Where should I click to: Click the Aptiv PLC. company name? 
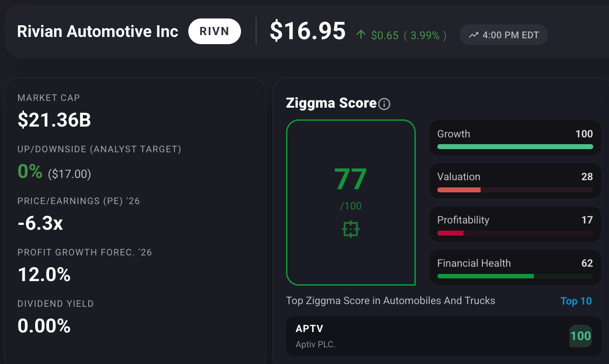click(315, 345)
